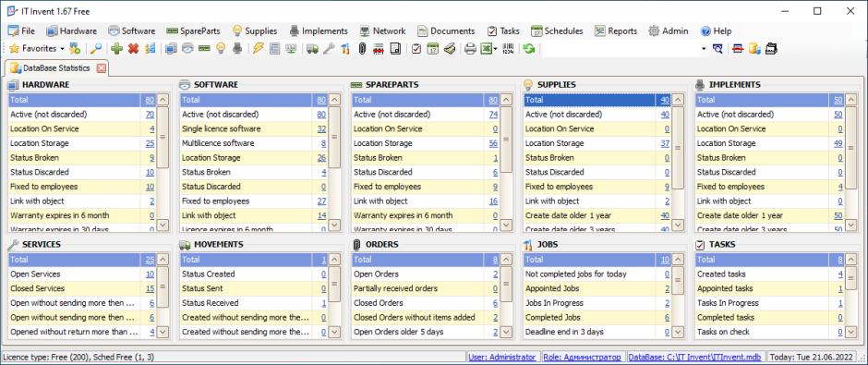Screen dimensions: 868x365
Task: Click the green plus add record icon
Action: [116, 49]
